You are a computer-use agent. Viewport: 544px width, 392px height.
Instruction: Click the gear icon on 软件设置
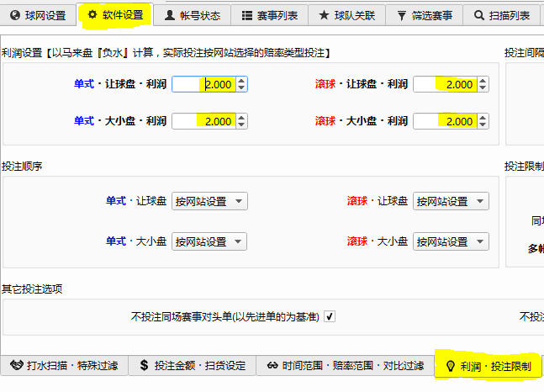pyautogui.click(x=92, y=14)
